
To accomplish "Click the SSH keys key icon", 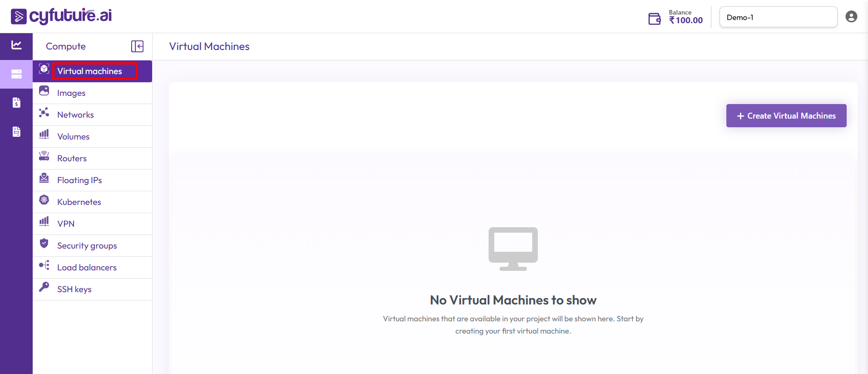I will click(x=44, y=287).
